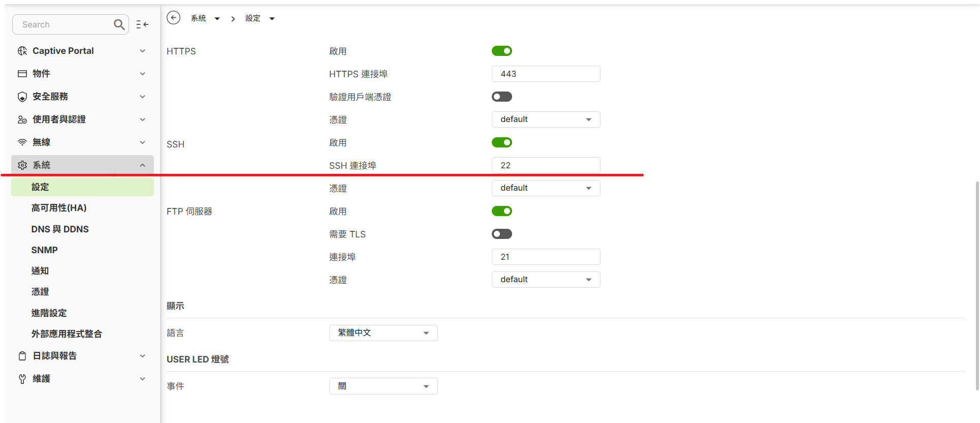Click the 系統 gear icon
This screenshot has width=980, height=423.
[x=22, y=165]
